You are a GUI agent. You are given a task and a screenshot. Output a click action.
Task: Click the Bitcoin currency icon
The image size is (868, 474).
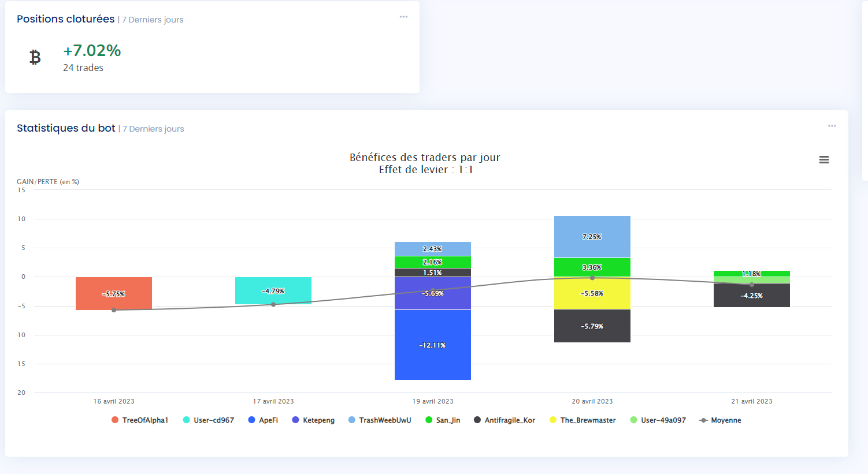35,57
